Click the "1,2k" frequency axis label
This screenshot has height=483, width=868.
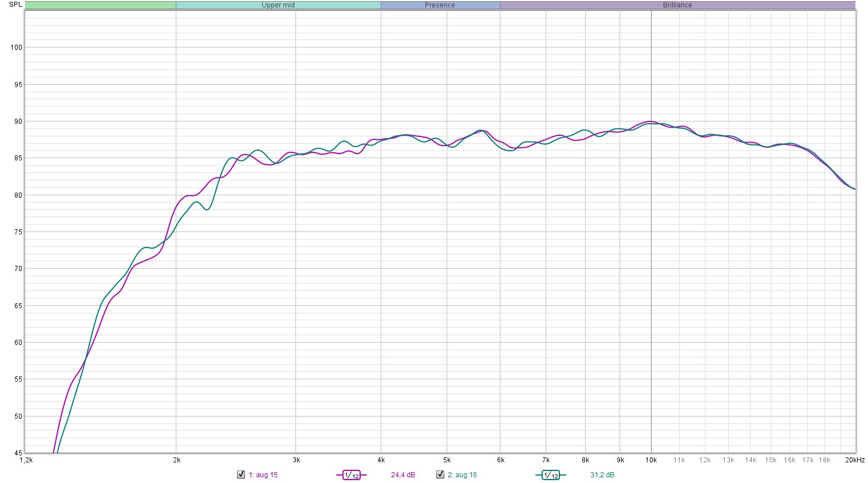click(x=26, y=460)
